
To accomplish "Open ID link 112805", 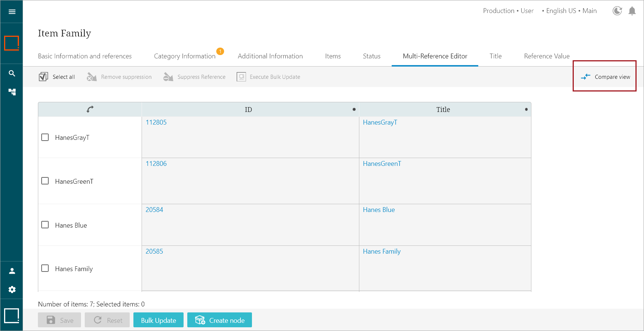I will click(x=156, y=122).
